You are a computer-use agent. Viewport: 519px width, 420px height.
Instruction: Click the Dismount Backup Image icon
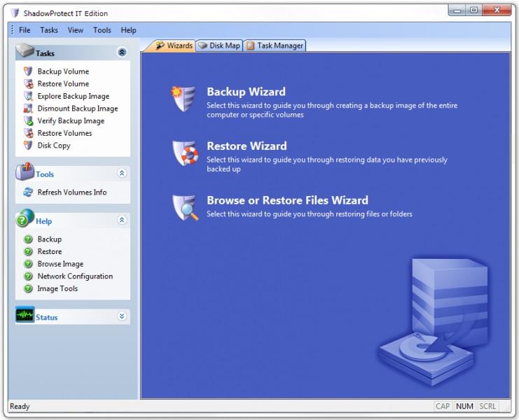28,108
